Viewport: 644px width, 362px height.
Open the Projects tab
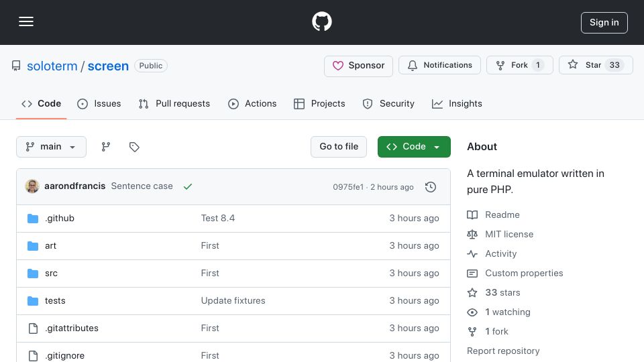click(319, 104)
